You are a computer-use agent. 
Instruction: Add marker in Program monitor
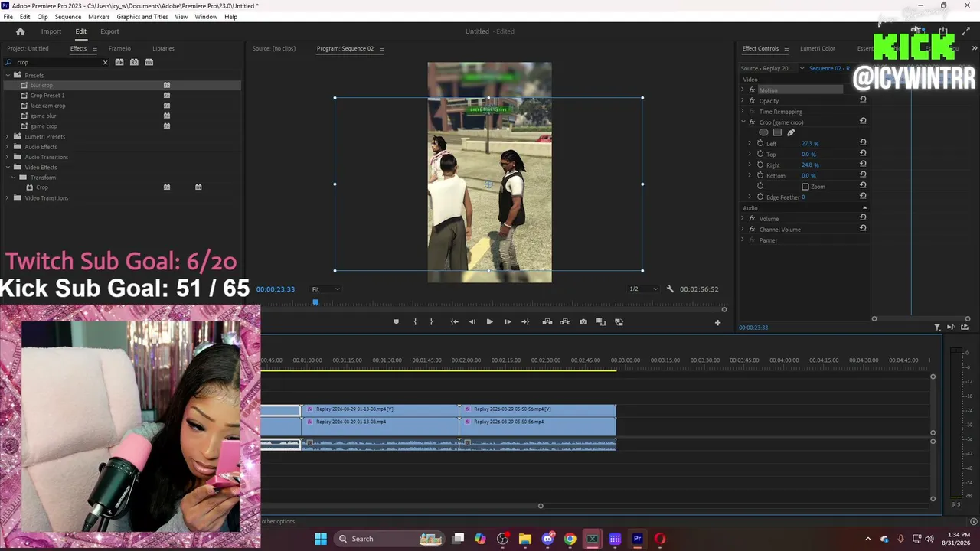coord(396,322)
